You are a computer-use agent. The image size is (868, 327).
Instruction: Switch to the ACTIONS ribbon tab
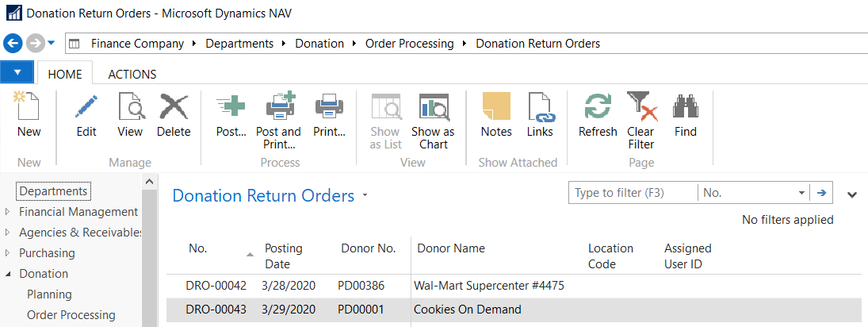(132, 74)
